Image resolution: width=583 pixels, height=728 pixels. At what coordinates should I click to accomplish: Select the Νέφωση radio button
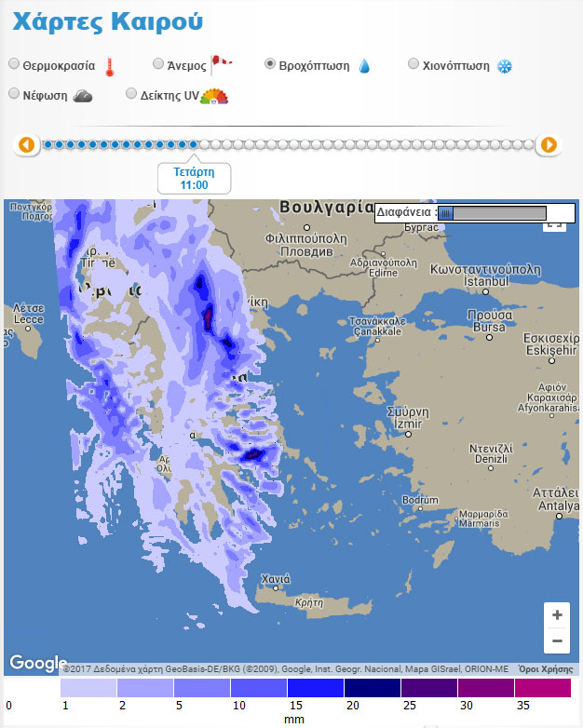pyautogui.click(x=14, y=94)
